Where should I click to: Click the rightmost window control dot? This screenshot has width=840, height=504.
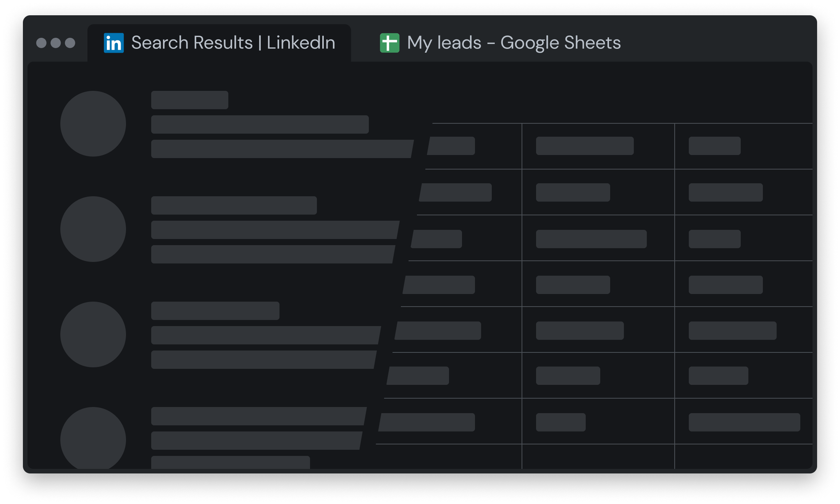click(x=70, y=43)
